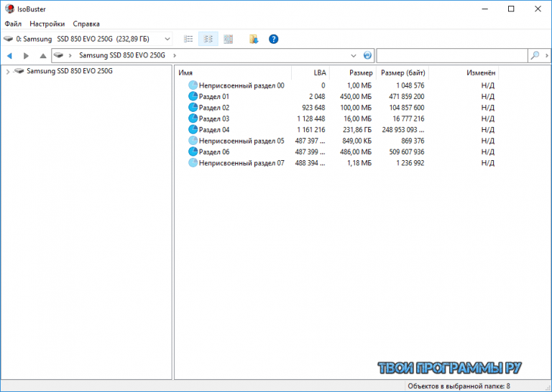Select the row Неприсвоенный раздел 05
Image resolution: width=552 pixels, height=392 pixels.
tap(337, 141)
